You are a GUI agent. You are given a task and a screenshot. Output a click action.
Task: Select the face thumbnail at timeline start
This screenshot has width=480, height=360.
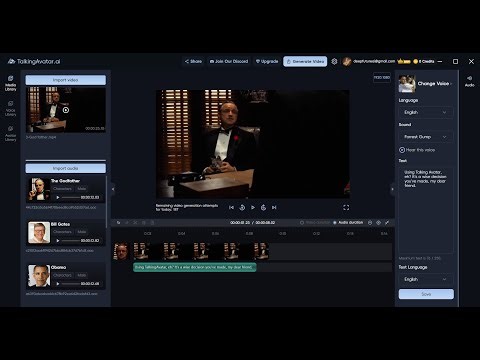coord(121,251)
